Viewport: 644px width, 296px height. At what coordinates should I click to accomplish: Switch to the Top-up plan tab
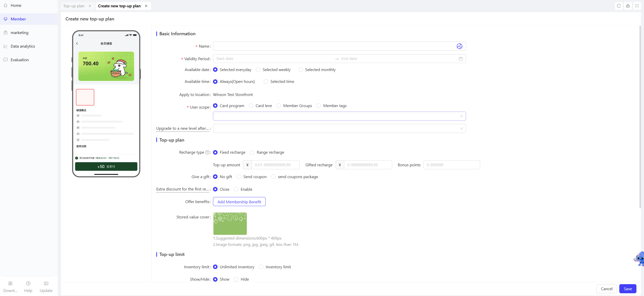point(74,6)
